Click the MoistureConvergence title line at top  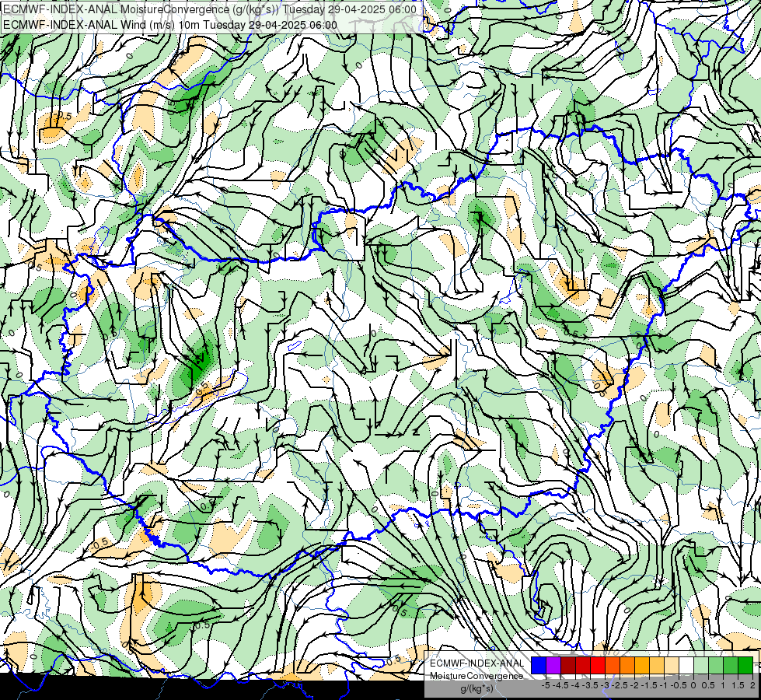[210, 9]
